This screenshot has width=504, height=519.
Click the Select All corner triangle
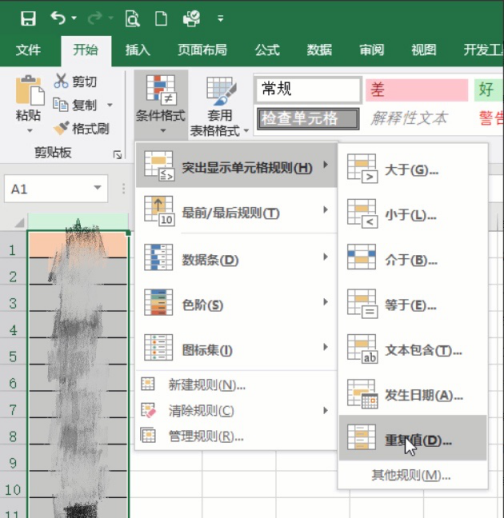click(x=19, y=222)
